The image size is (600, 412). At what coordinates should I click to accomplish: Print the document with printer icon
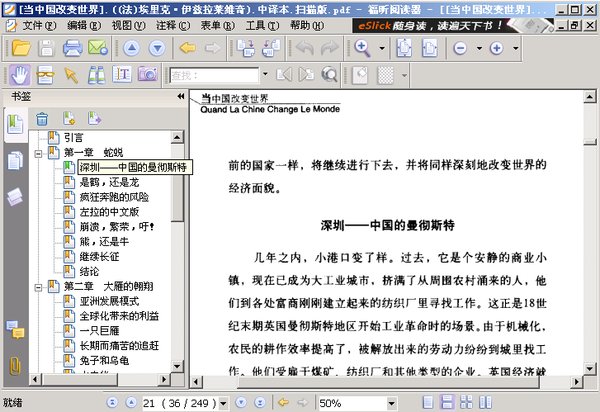point(72,48)
